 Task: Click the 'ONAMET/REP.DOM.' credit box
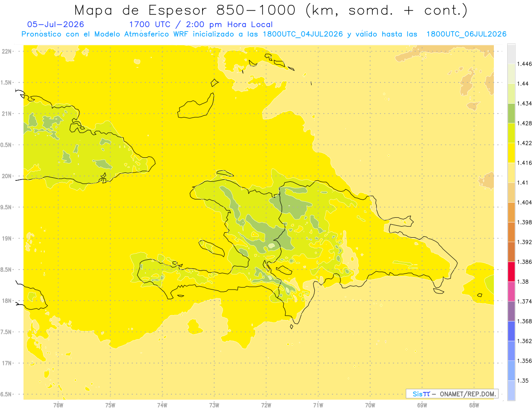pos(452,394)
